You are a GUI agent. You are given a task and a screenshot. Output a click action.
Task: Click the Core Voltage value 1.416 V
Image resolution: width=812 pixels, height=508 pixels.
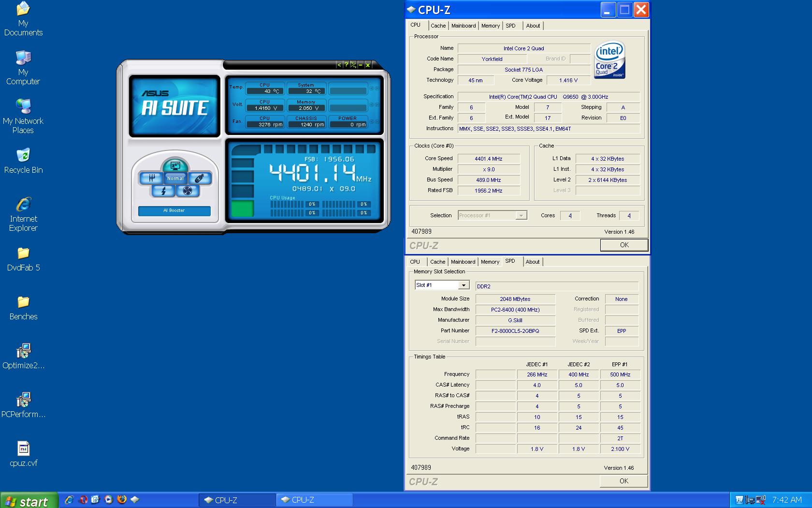pos(568,80)
